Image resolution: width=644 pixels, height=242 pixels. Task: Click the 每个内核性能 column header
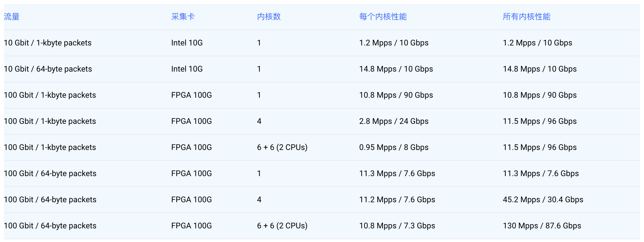coord(383,17)
